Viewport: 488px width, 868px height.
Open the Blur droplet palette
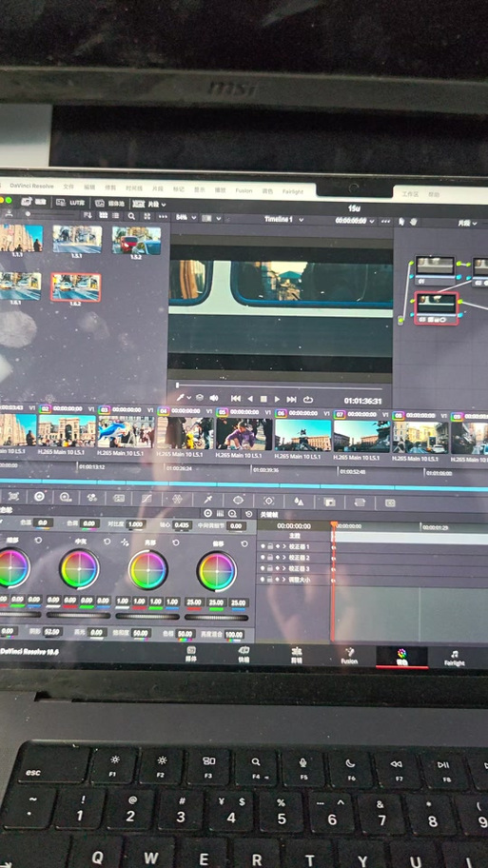299,502
